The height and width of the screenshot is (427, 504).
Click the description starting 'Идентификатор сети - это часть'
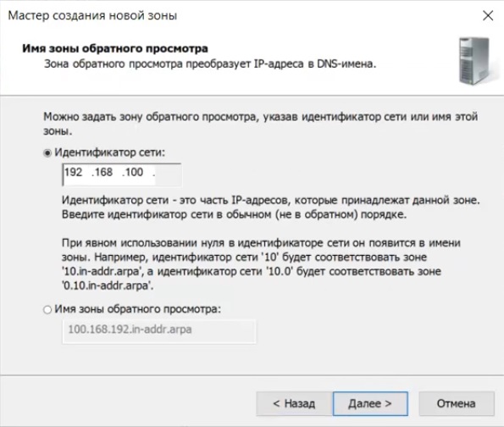click(271, 207)
